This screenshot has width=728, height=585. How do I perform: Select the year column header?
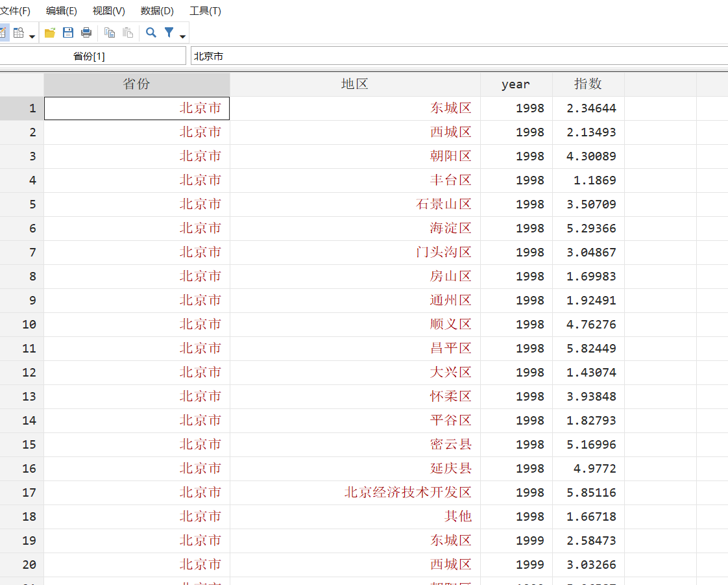coord(516,84)
